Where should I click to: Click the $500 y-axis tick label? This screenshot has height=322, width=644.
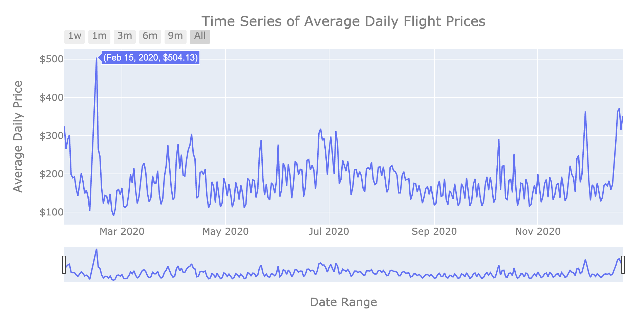click(x=51, y=60)
